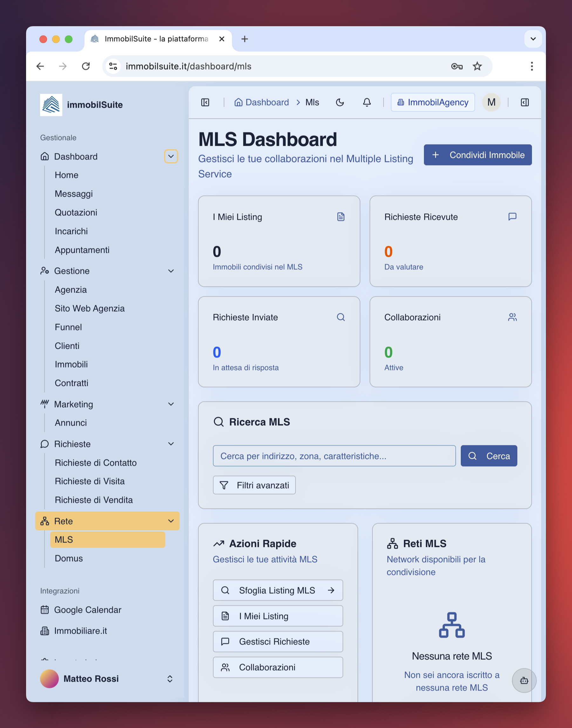The image size is (572, 728).
Task: Go to Richieste di Visita
Action: pos(89,481)
